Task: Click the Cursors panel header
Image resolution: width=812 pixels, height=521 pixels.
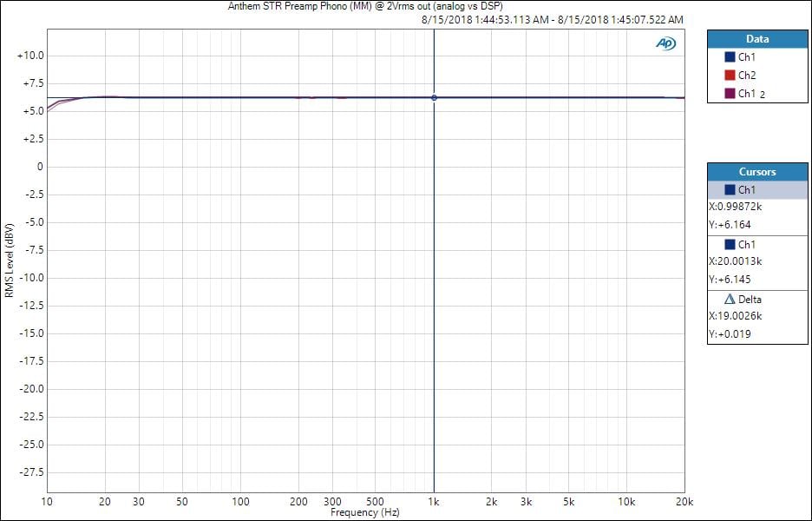Action: click(757, 172)
